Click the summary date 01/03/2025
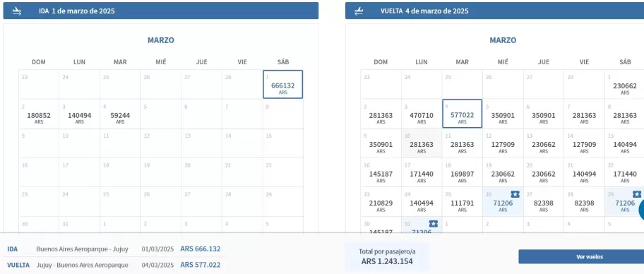Image resolution: width=644 pixels, height=274 pixels. pos(157,249)
